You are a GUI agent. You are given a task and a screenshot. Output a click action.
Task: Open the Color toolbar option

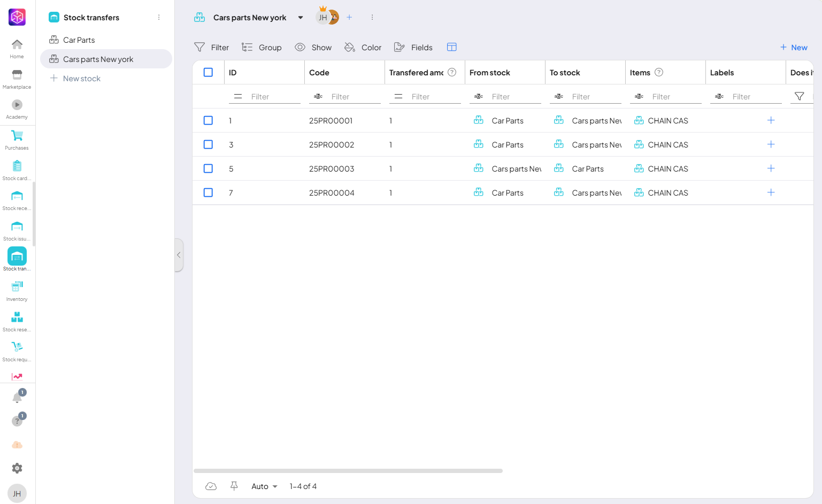(x=363, y=48)
